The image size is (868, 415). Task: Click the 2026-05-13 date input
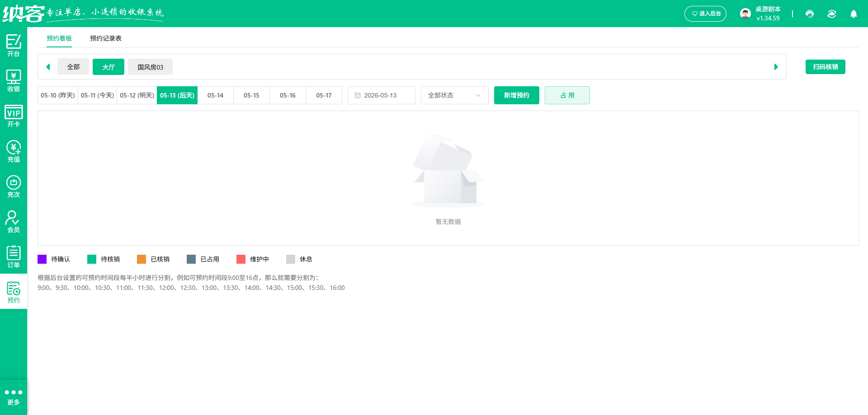382,95
